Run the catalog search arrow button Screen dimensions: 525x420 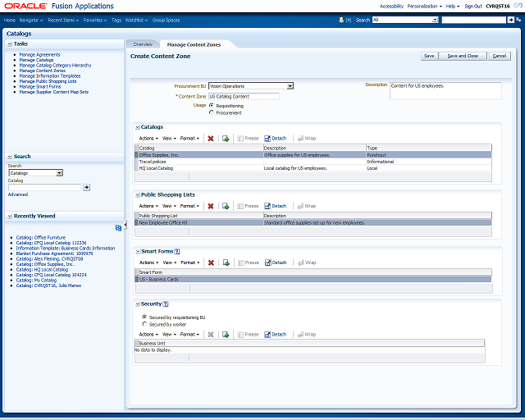(86, 187)
